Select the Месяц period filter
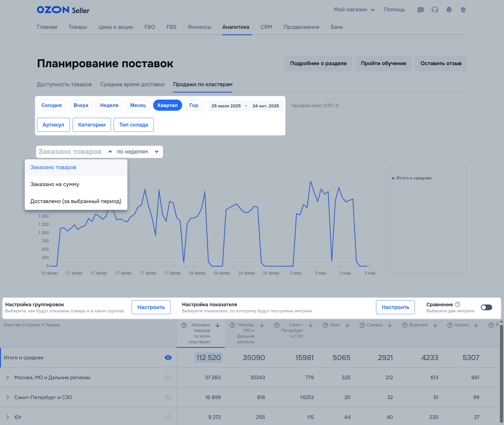Screen dimensions: 504x425 138,105
